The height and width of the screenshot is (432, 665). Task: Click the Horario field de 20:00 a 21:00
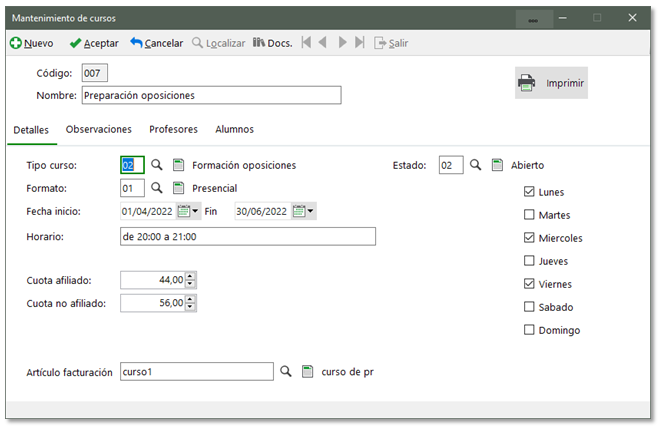248,236
